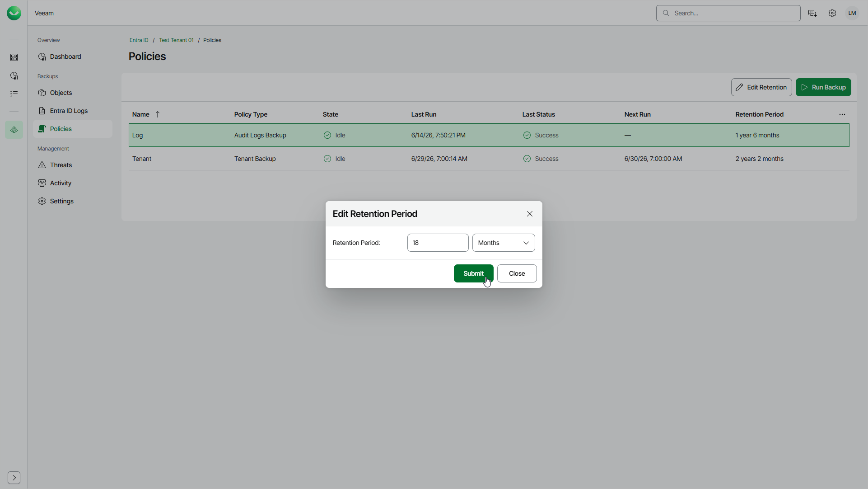868x489 pixels.
Task: Click the Edit Retention button
Action: point(761,87)
